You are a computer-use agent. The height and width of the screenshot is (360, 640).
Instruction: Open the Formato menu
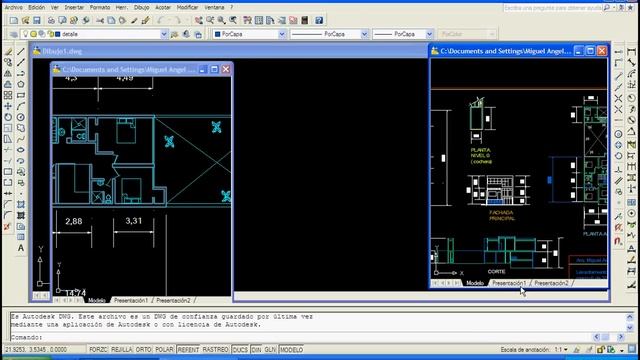tap(100, 7)
